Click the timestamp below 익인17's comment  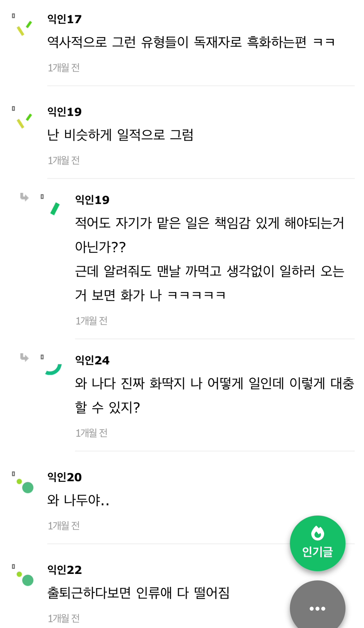(64, 67)
